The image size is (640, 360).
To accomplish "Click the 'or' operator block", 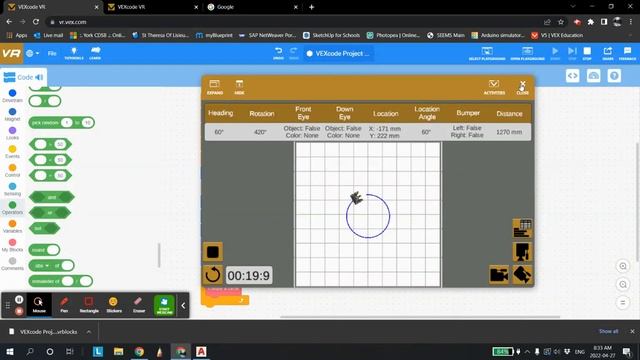I will point(50,213).
